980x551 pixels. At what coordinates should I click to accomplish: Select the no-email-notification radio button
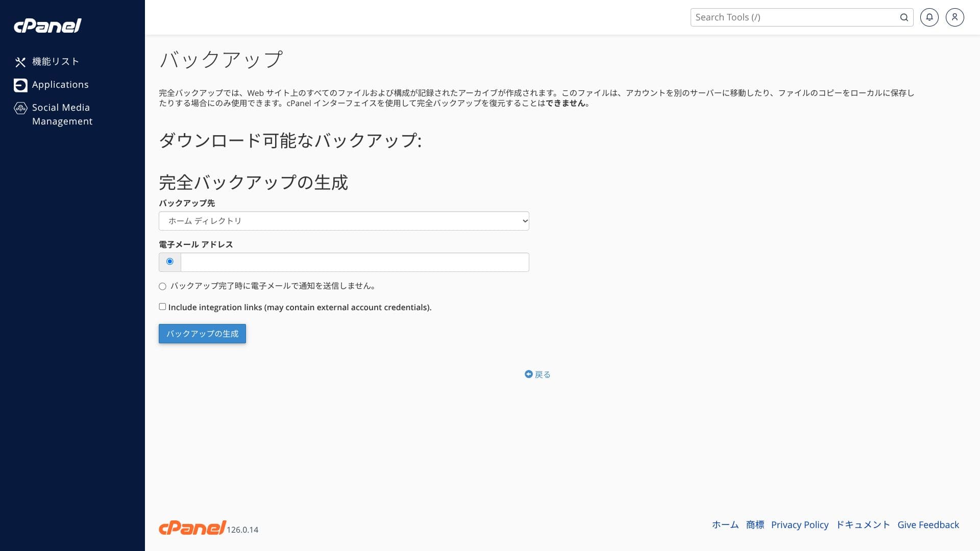(x=162, y=286)
